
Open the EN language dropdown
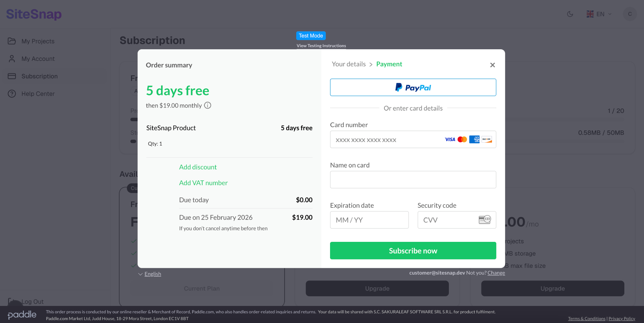599,14
